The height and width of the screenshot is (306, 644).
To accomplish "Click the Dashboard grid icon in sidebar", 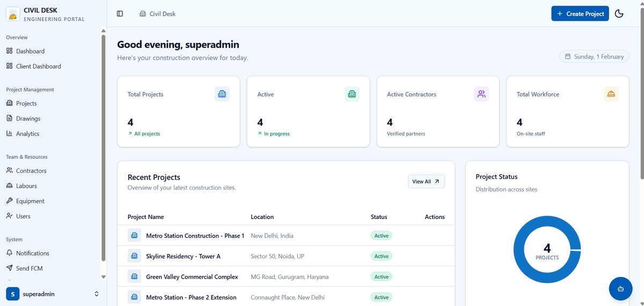I will click(x=9, y=51).
